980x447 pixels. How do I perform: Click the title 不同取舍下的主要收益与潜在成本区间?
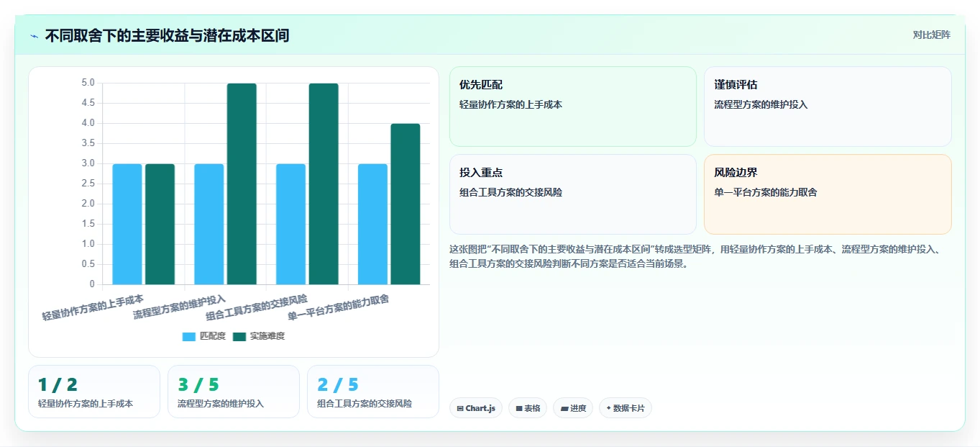[x=167, y=35]
